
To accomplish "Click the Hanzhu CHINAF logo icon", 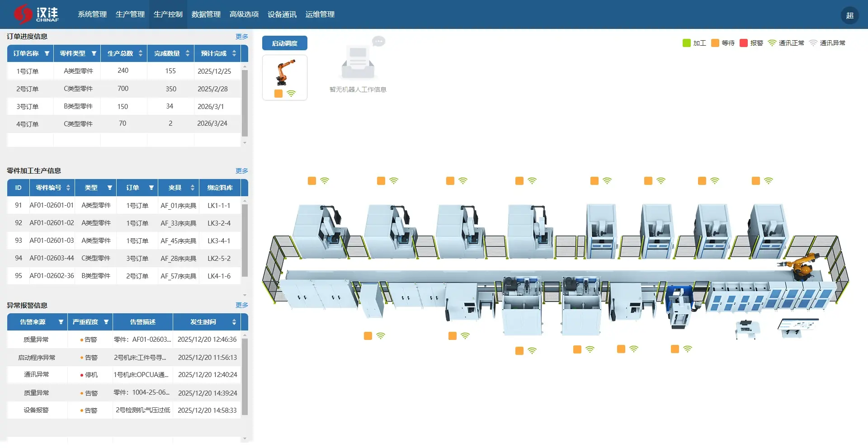I will pos(23,14).
